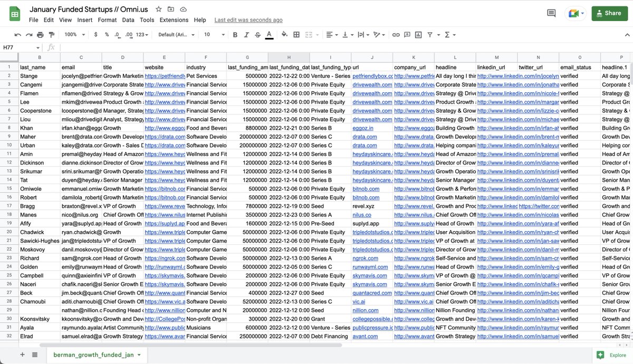
Task: Open the functions sigma menu
Action: [x=450, y=34]
